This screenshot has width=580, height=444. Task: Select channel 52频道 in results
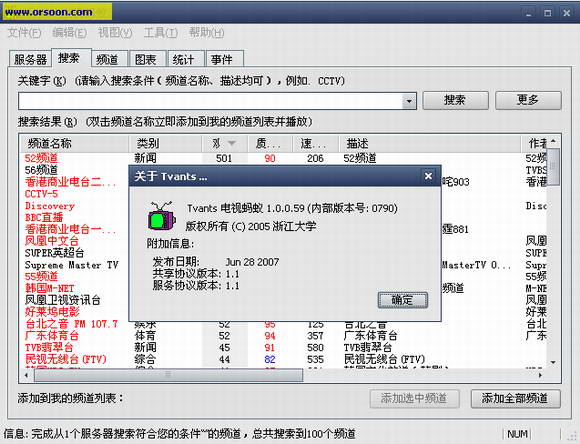point(41,158)
